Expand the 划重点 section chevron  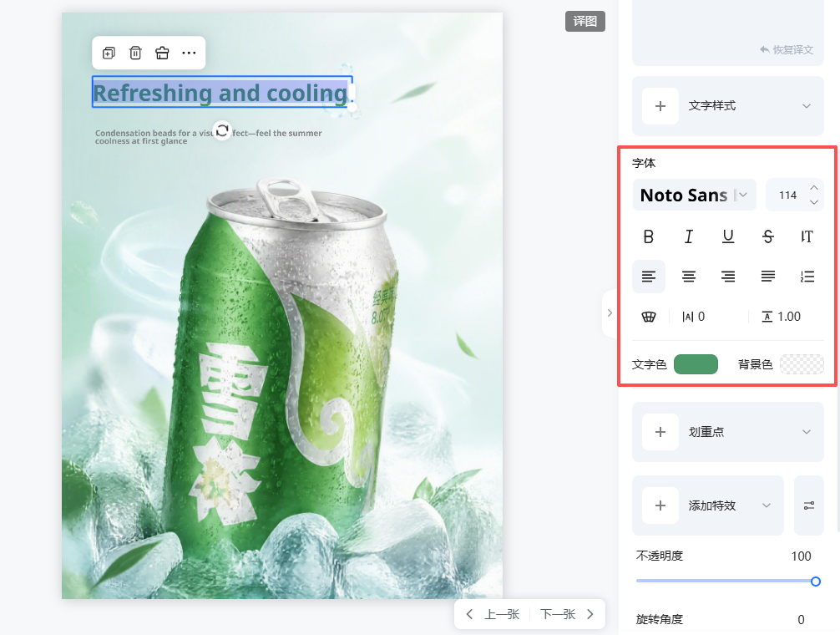tap(807, 432)
